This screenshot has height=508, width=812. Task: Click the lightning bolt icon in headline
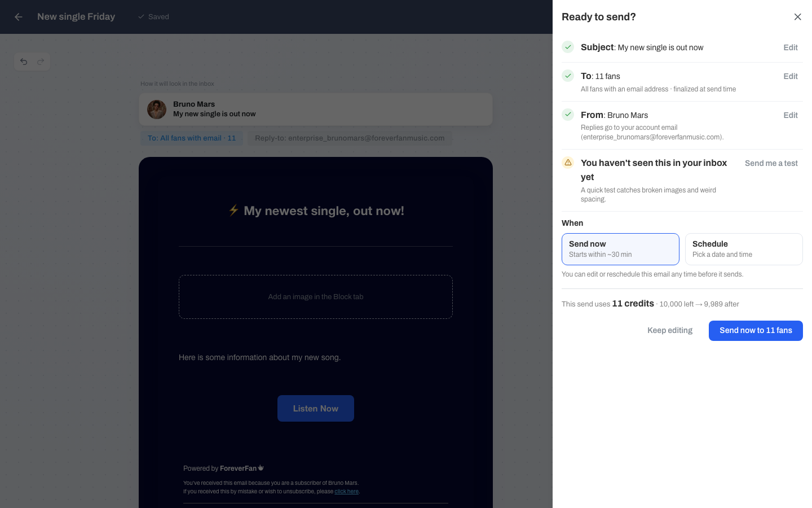pos(233,211)
